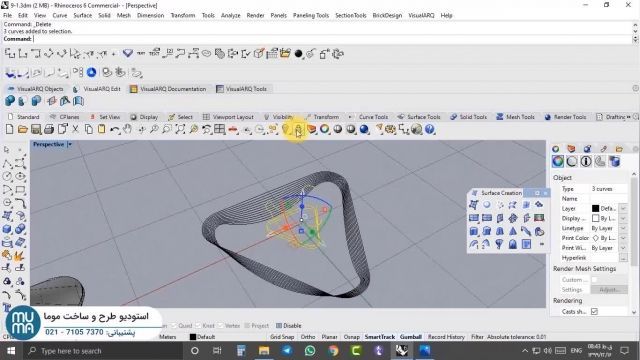Open the Print Color dropdown

623,238
